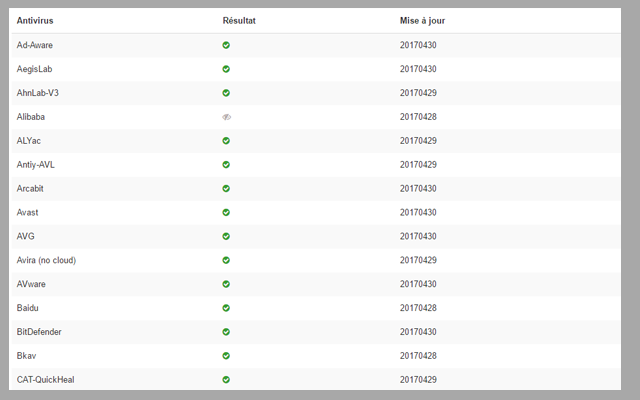The width and height of the screenshot is (640, 400).
Task: Click the green check icon for BitDefender
Action: point(226,332)
